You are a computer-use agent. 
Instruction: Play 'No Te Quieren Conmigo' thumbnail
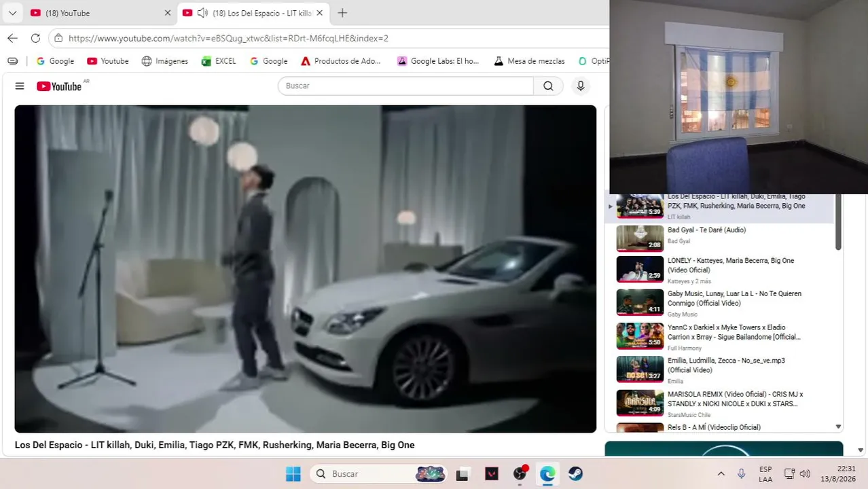point(640,302)
